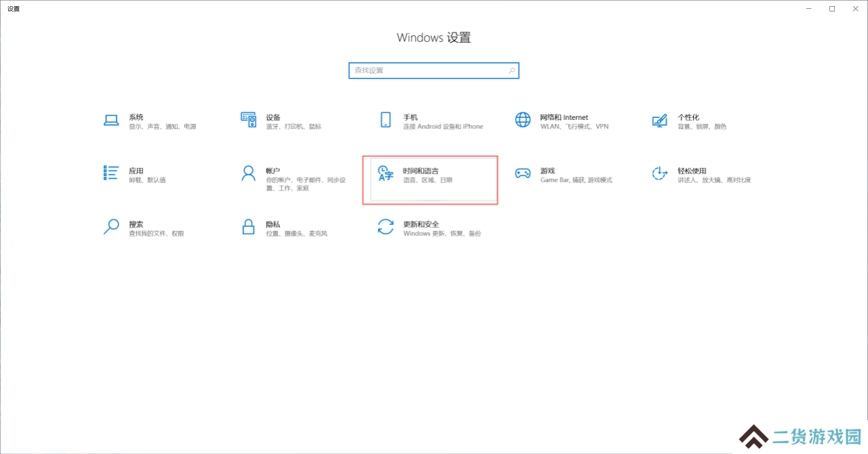Click the 连接 Android 设备和 iPhone description
Image resolution: width=868 pixels, height=454 pixels.
(x=443, y=127)
